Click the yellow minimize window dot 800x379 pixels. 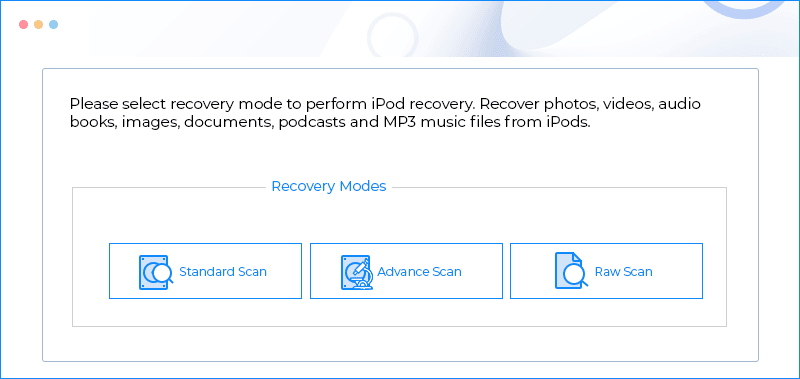click(38, 24)
